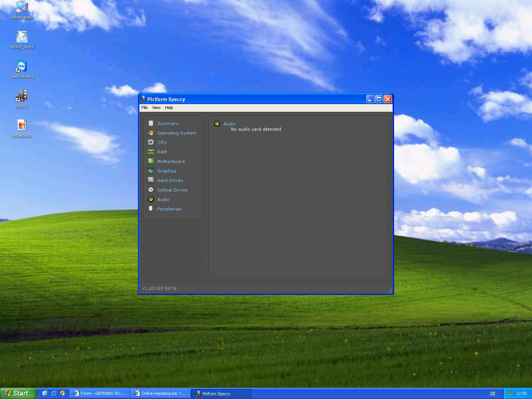This screenshot has width=532, height=399.
Task: Click the Show Desktop quick launch icon
Action: [x=45, y=393]
